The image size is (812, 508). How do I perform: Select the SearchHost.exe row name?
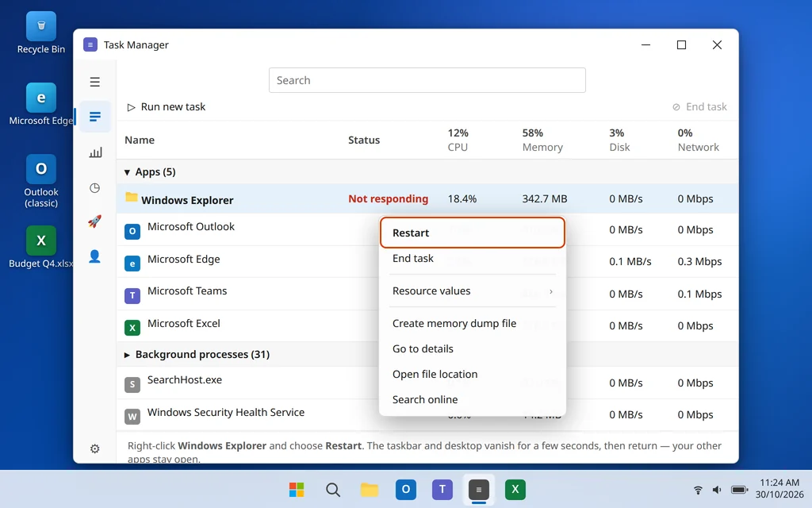pyautogui.click(x=184, y=380)
